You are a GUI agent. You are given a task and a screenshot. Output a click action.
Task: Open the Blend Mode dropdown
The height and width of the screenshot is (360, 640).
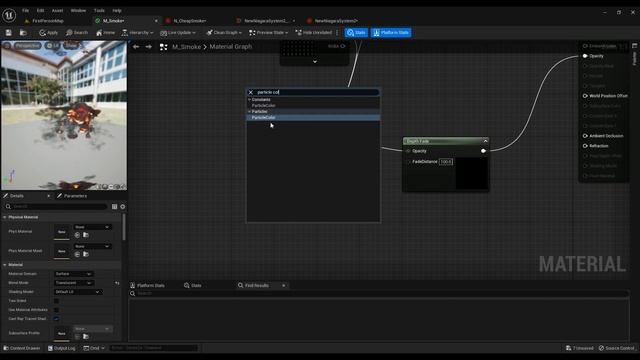pyautogui.click(x=74, y=283)
